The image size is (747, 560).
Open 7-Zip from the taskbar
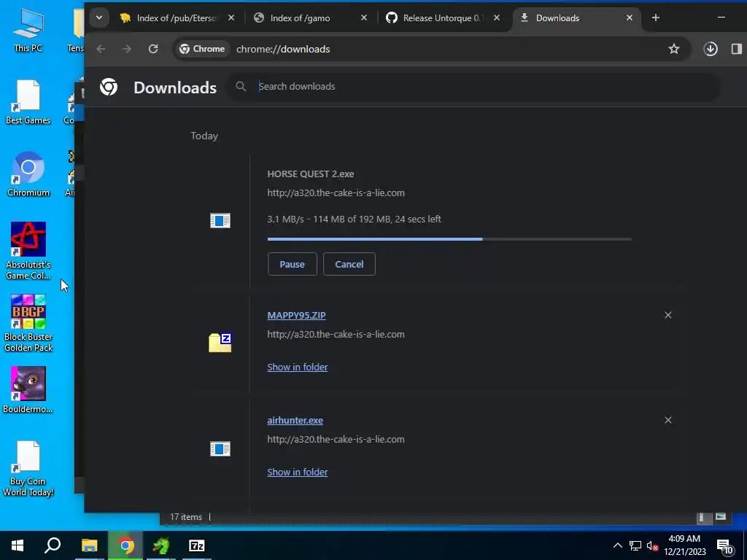[x=197, y=545]
